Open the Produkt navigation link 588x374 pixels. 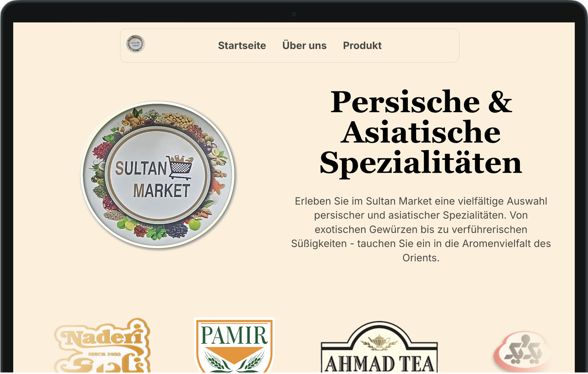(x=362, y=46)
